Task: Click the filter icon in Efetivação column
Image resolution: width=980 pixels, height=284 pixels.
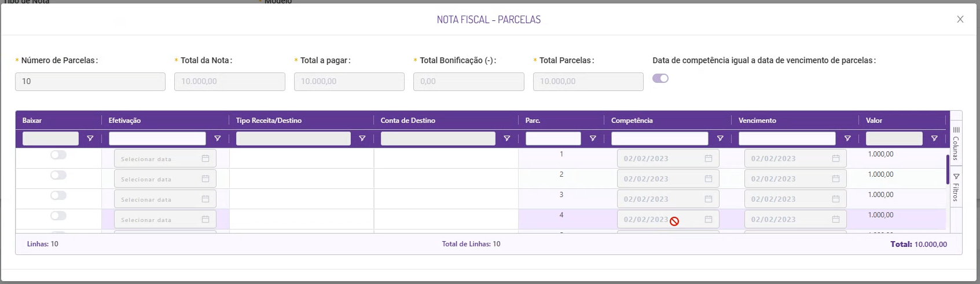Action: click(x=217, y=139)
